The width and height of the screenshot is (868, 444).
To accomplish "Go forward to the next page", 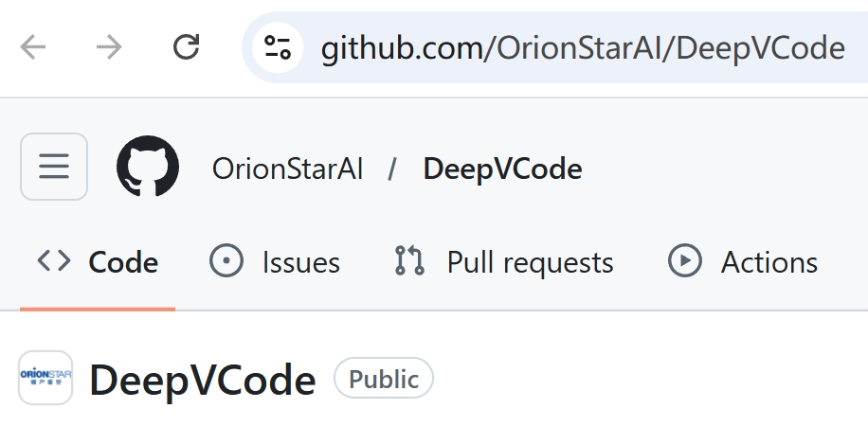I will (x=109, y=47).
